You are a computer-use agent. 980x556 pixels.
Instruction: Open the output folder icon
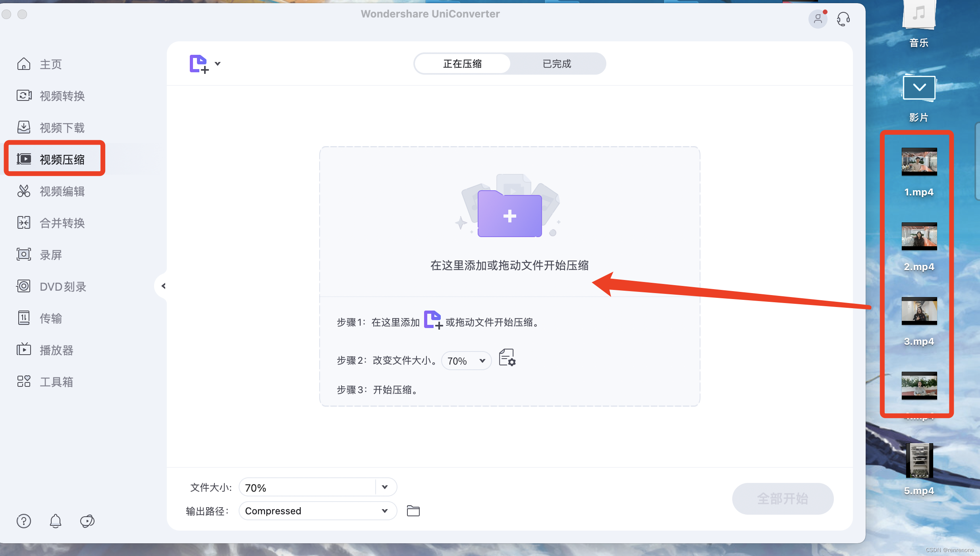[413, 511]
